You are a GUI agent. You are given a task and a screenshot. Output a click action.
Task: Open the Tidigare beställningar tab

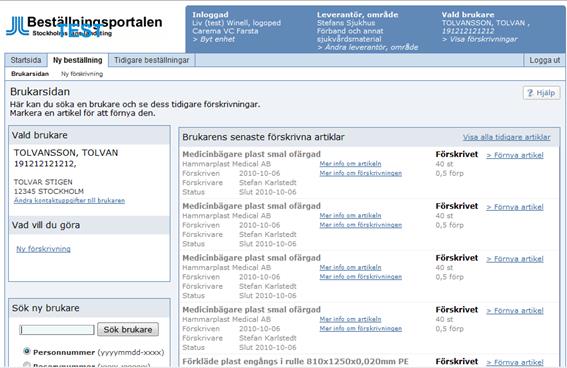[x=152, y=60]
